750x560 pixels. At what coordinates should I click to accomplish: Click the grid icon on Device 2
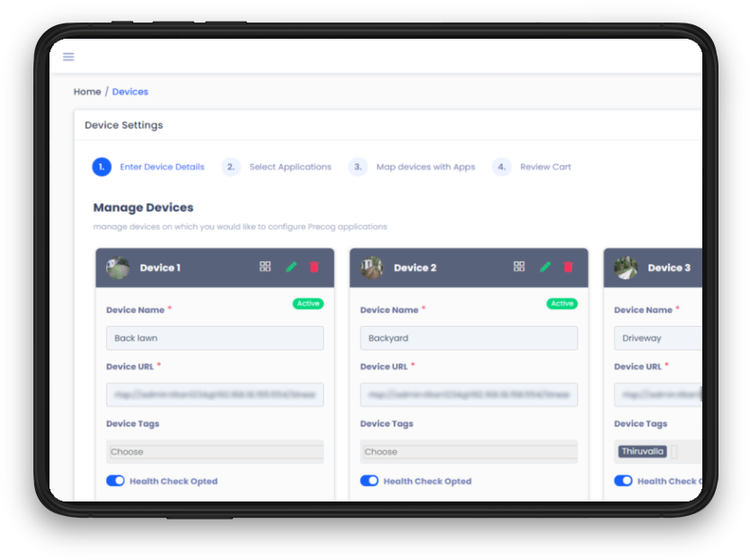519,266
